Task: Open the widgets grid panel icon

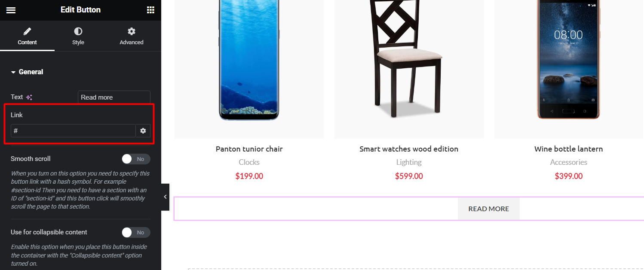Action: (150, 10)
